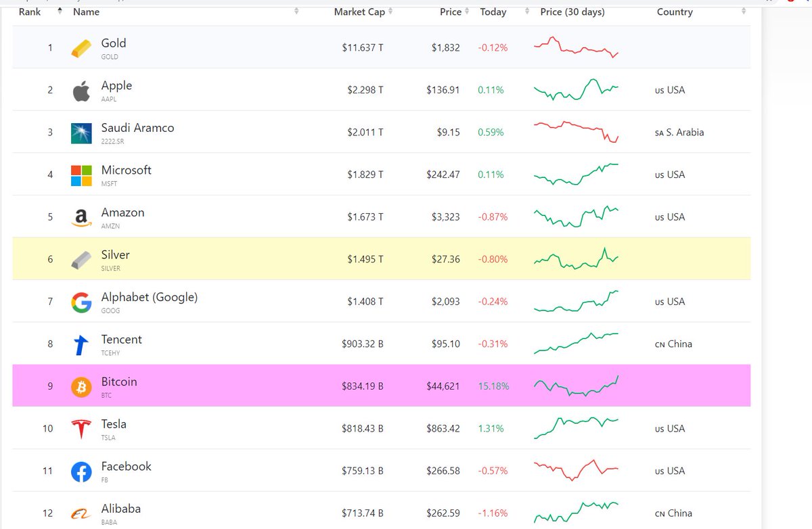Open the Alibaba company link
Viewport: 812px width, 529px height.
click(x=121, y=509)
